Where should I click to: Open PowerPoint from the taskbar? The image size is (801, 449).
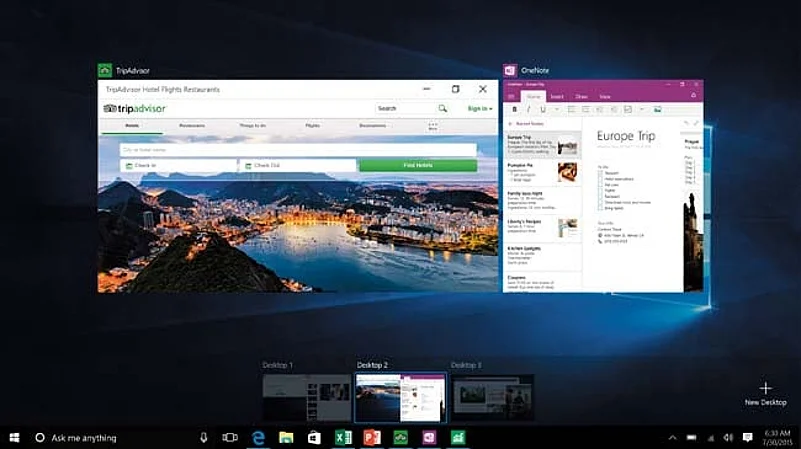371,438
